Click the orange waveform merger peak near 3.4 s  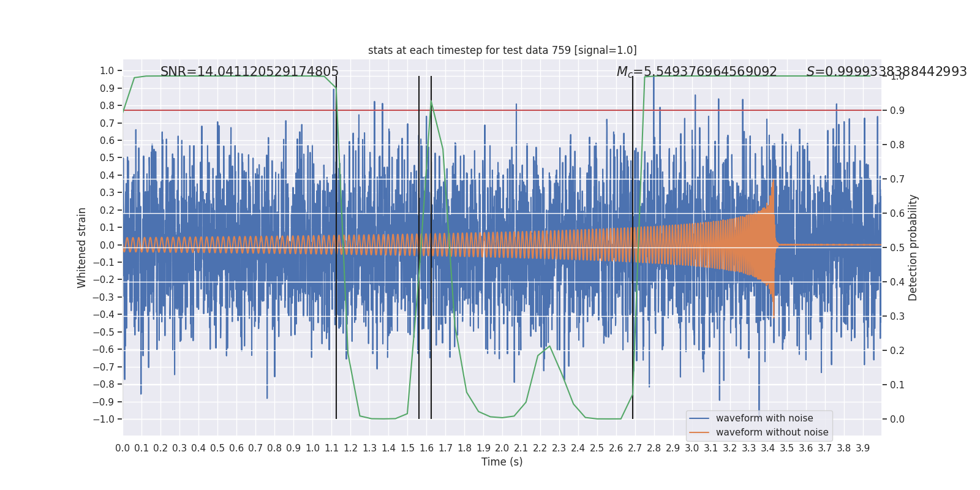[x=773, y=184]
